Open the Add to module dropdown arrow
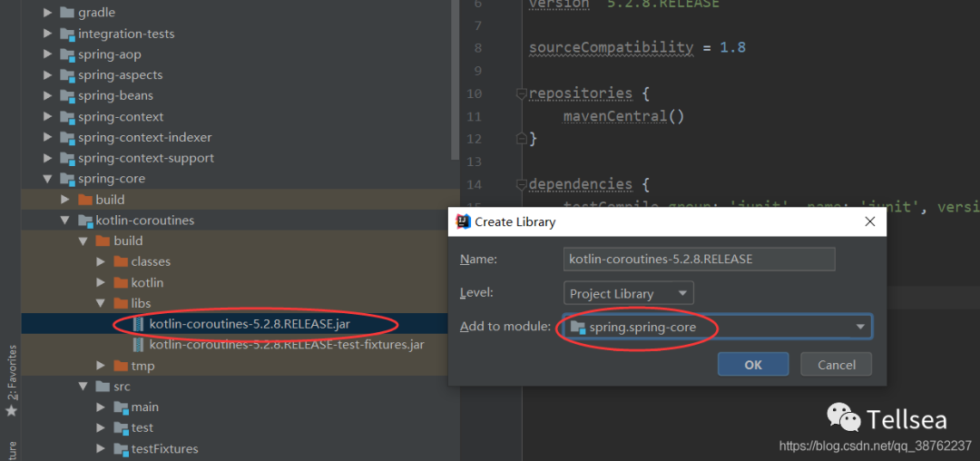The height and width of the screenshot is (461, 980). [x=860, y=327]
